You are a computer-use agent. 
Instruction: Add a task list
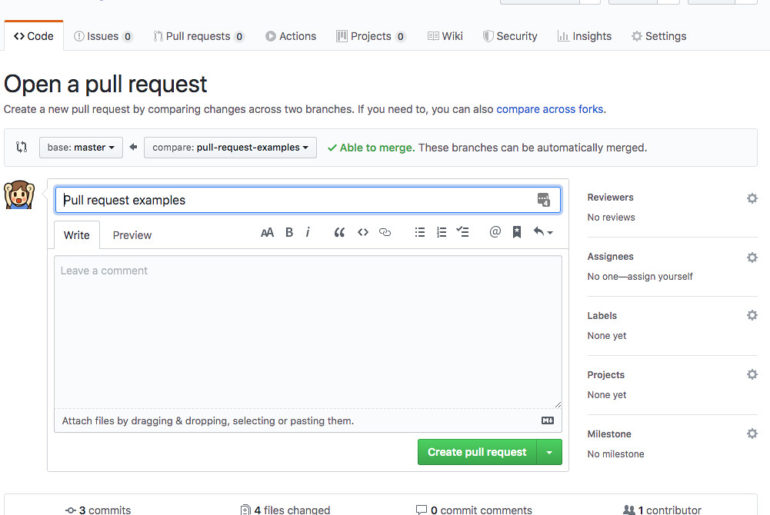[x=462, y=232]
